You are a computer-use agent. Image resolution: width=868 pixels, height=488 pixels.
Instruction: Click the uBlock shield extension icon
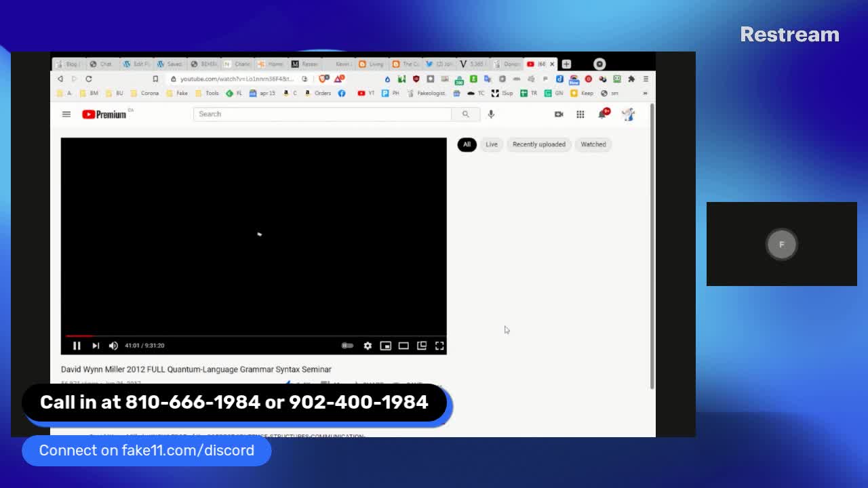416,79
